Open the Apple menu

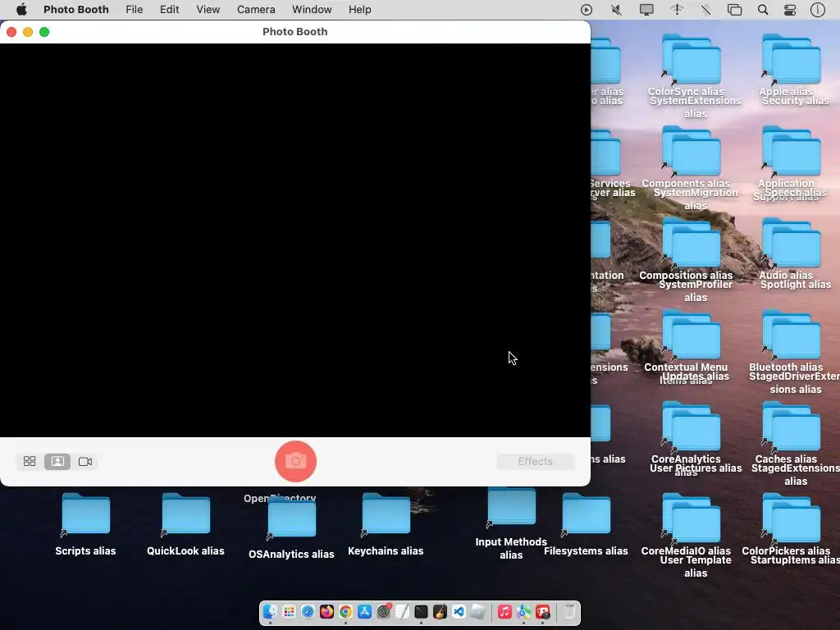tap(21, 10)
